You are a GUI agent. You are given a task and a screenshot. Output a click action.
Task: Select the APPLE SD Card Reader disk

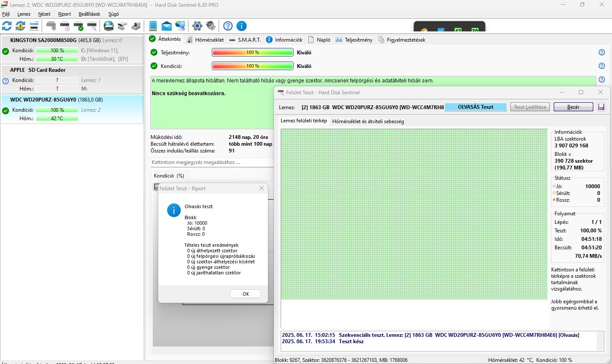point(71,79)
